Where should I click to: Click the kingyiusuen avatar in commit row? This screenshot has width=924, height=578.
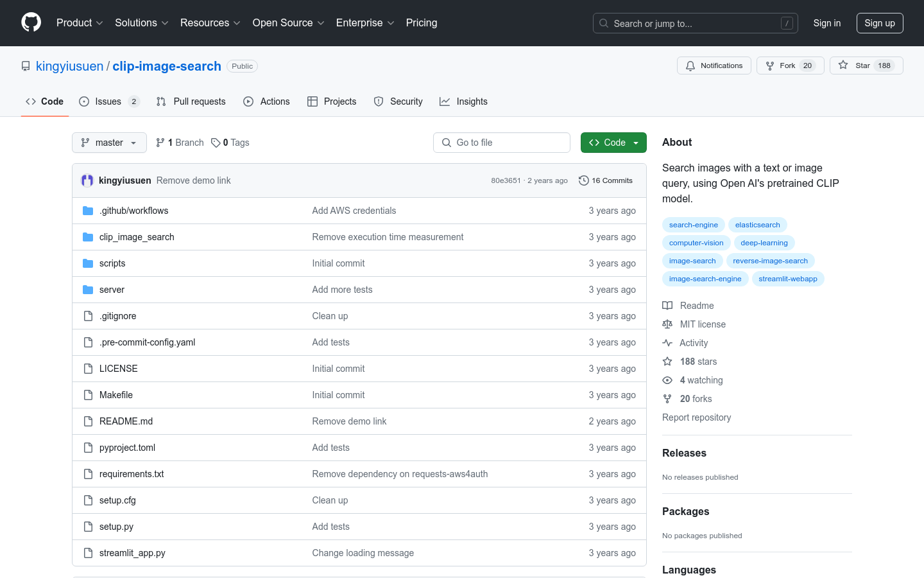pos(87,180)
